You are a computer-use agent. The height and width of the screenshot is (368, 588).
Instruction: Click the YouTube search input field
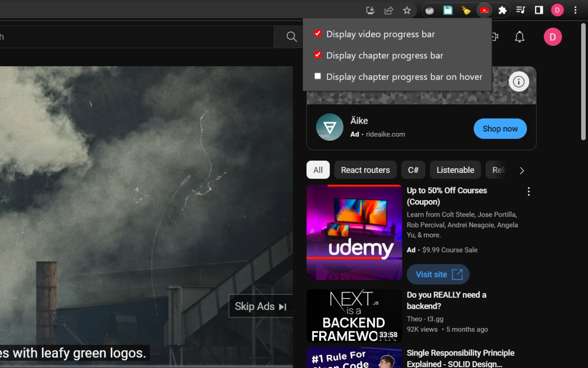point(137,37)
